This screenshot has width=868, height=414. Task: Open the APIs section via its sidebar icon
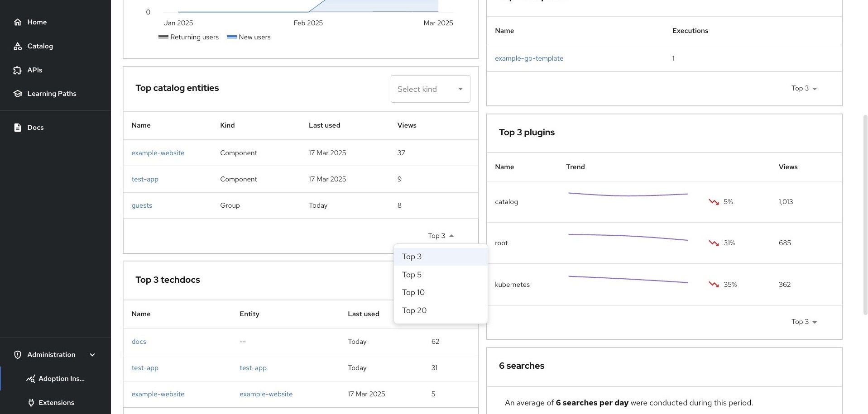click(18, 70)
